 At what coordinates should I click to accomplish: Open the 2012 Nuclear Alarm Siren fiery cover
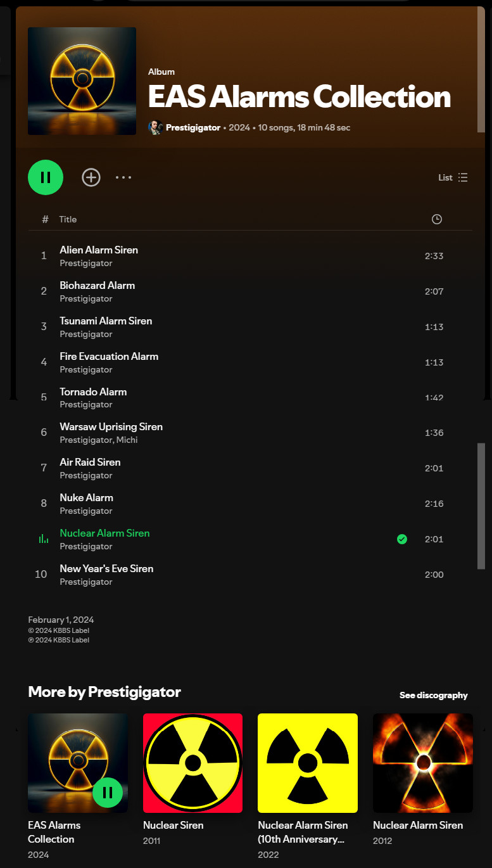pyautogui.click(x=423, y=763)
